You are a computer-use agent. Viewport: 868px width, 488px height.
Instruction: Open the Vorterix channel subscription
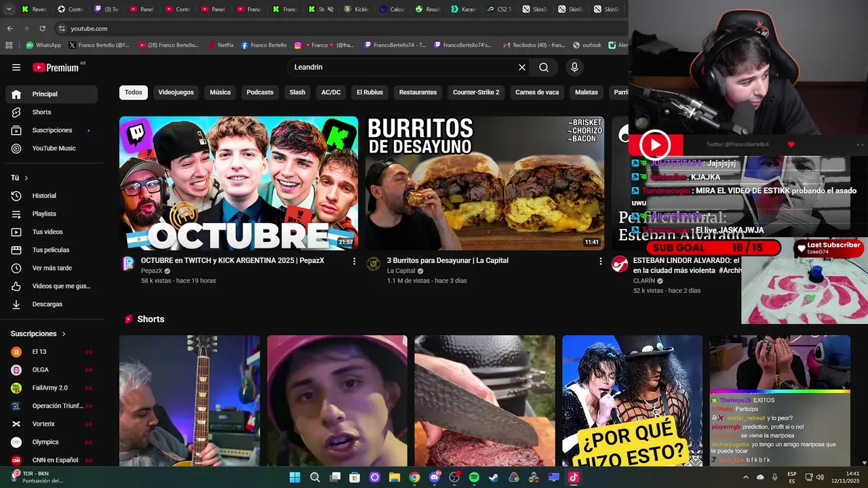click(52, 424)
